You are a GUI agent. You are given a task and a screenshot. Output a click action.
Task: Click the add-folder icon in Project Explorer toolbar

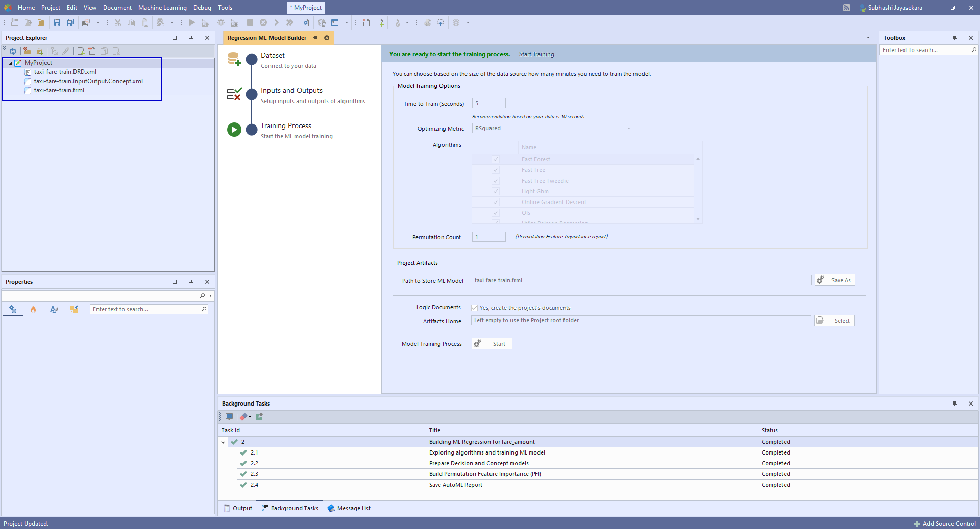pos(39,51)
